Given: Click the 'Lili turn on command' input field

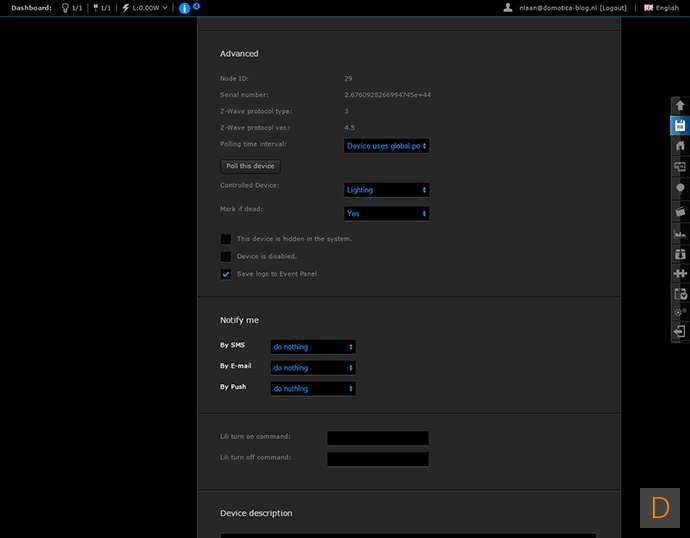Looking at the screenshot, I should (378, 438).
